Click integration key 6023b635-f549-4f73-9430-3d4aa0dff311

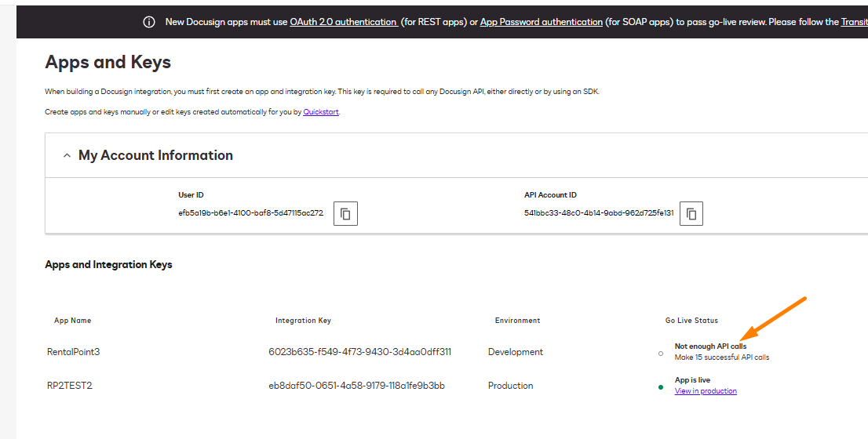tap(359, 352)
